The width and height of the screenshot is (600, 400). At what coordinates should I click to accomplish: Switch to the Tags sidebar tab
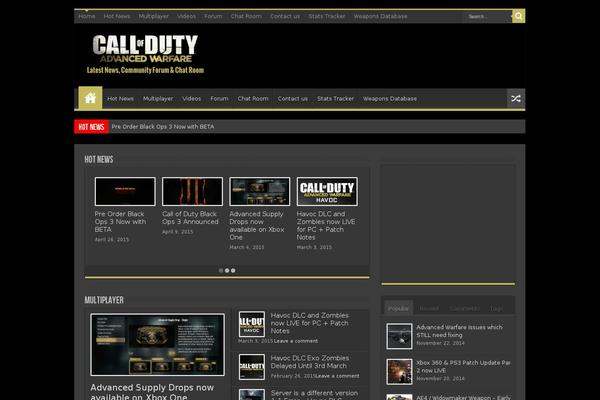click(496, 309)
